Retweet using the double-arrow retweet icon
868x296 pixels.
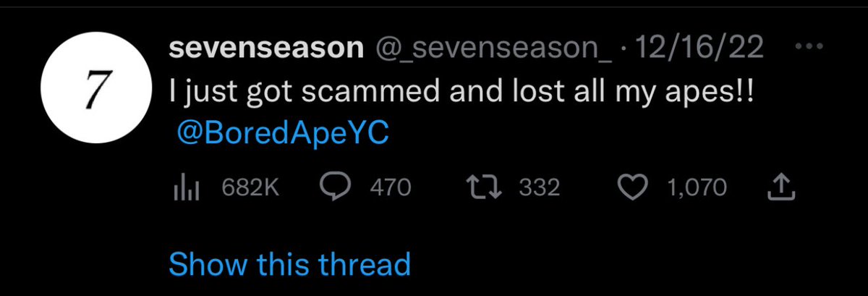[484, 187]
